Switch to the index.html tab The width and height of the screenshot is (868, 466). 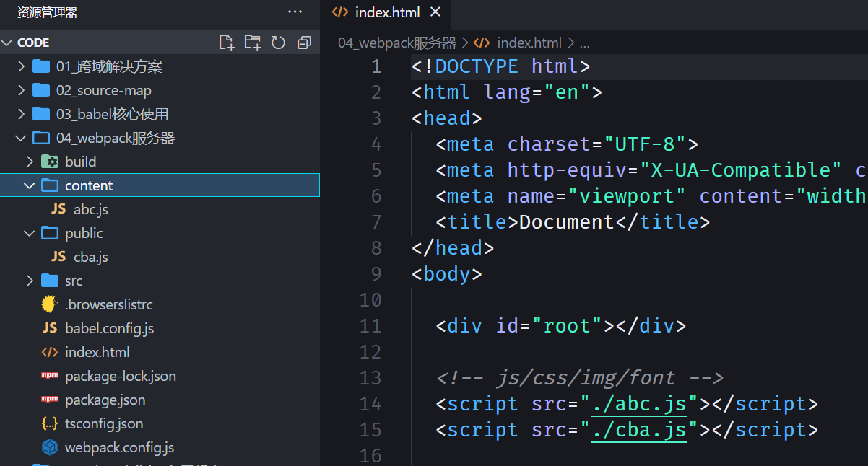pos(387,12)
